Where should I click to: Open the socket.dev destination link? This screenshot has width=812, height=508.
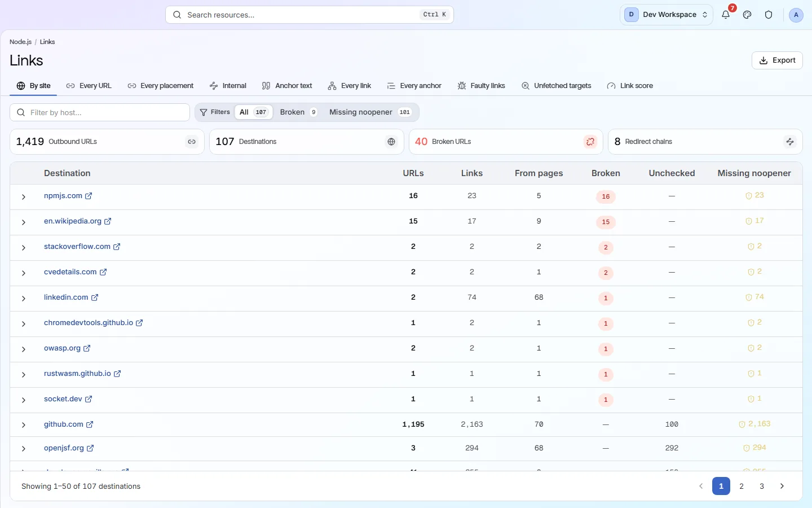[63, 399]
